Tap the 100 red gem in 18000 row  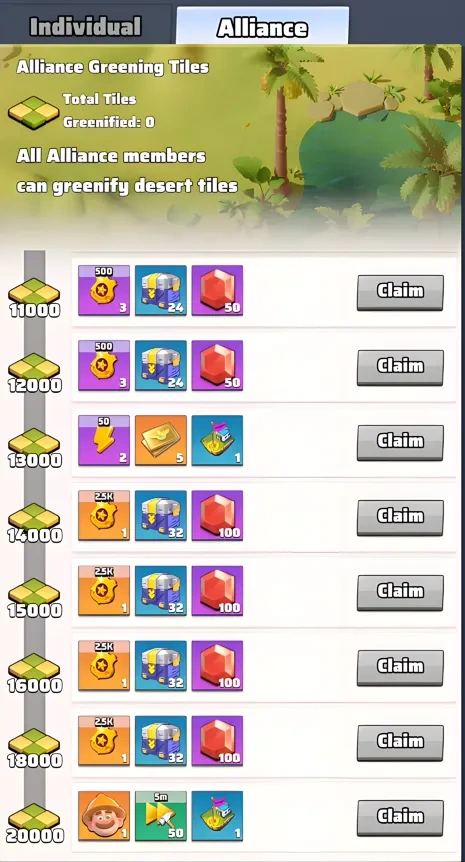tap(217, 741)
